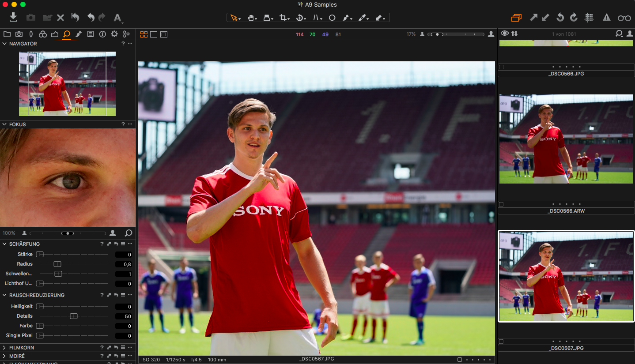Screen dimensions: 635x364
Task: Switch to the multi-view grid layout tab
Action: coord(144,34)
